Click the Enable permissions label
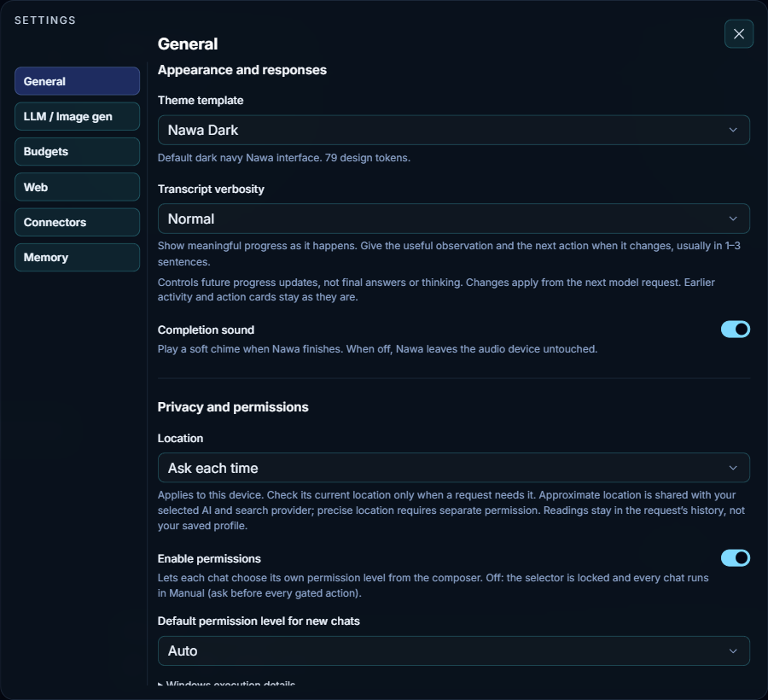The width and height of the screenshot is (768, 700). (209, 558)
